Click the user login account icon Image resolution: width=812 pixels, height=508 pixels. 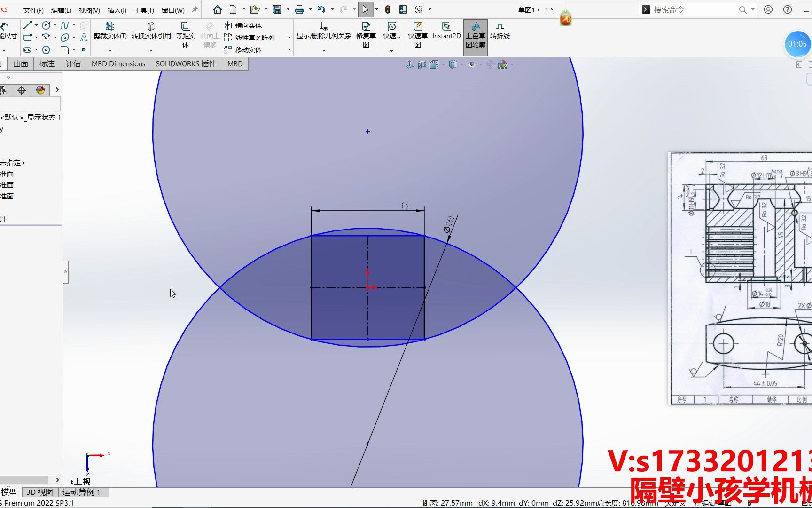[768, 9]
